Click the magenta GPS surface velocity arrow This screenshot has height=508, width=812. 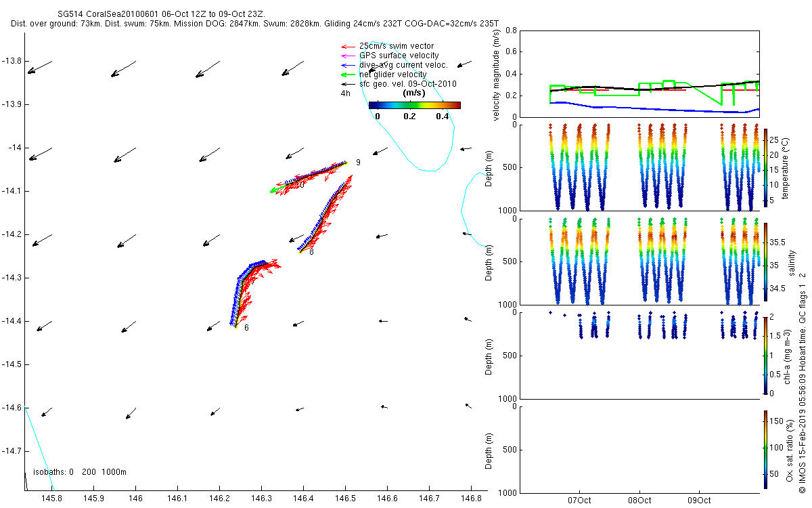click(348, 56)
